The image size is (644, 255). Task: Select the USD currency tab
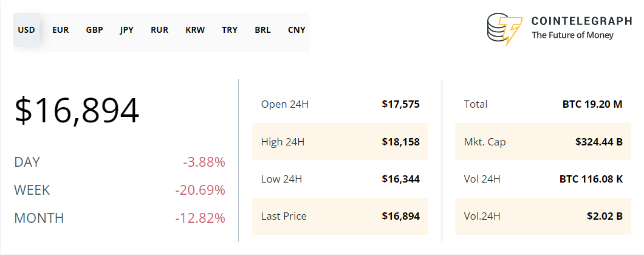(26, 30)
